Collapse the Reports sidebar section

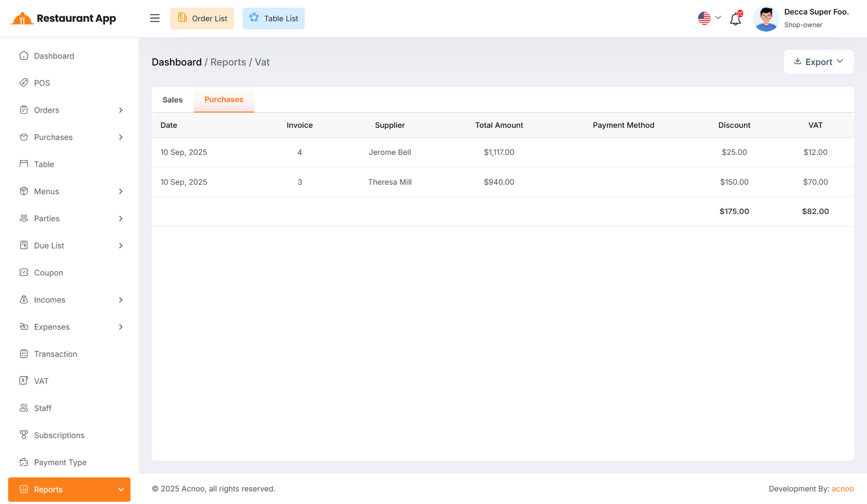[x=121, y=489]
